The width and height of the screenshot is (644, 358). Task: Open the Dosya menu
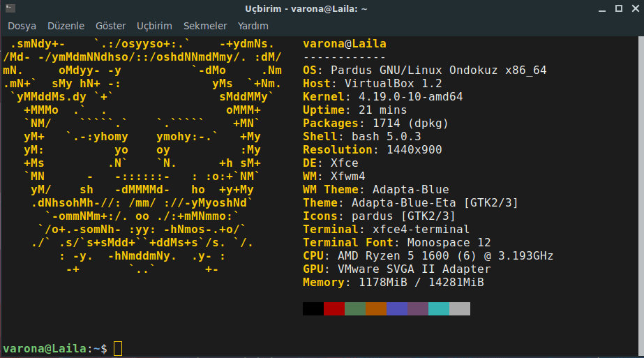click(22, 26)
